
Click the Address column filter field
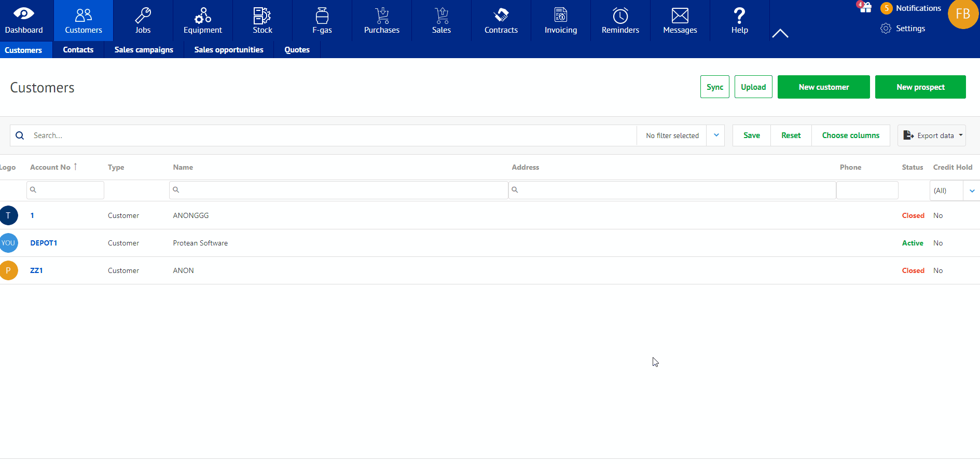[x=672, y=190]
